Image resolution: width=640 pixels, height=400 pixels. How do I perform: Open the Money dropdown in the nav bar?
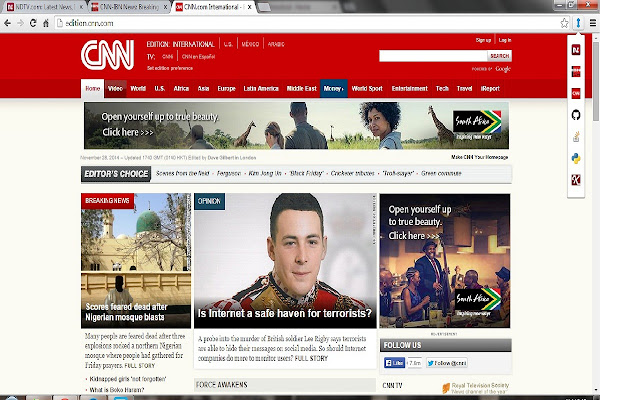pos(333,89)
